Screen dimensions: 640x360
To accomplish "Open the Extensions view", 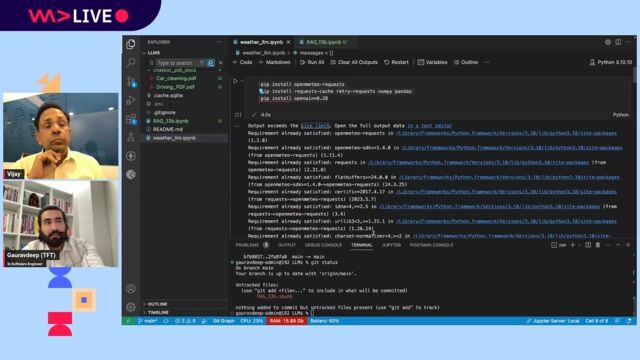I will pyautogui.click(x=131, y=119).
